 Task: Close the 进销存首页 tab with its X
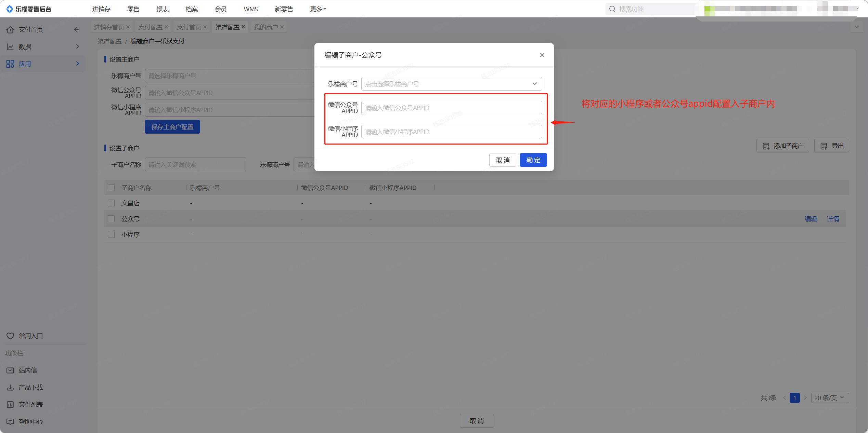(x=128, y=27)
